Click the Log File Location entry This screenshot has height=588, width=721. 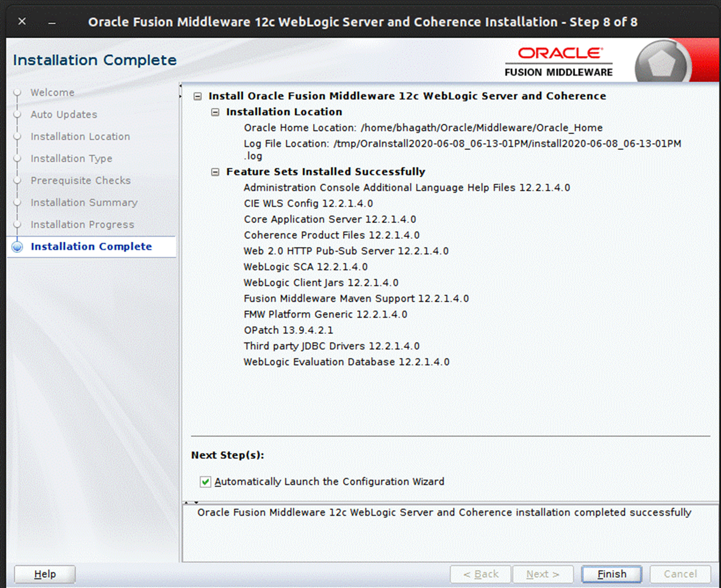coord(462,149)
